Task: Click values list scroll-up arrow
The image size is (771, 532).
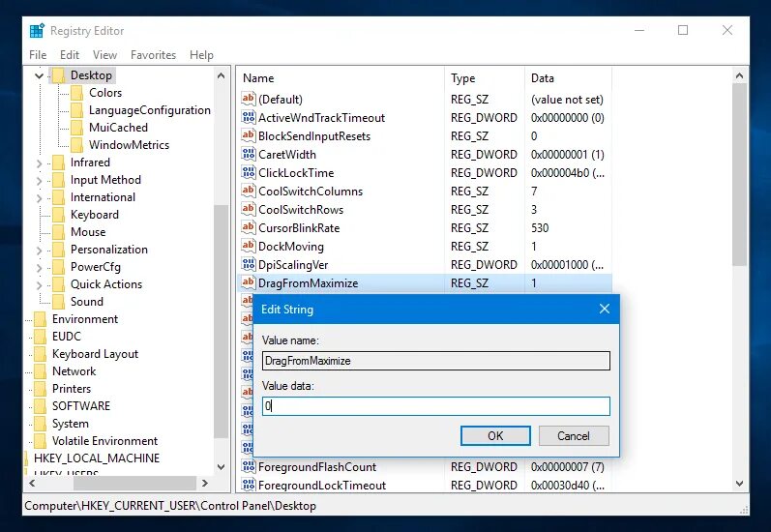Action: (739, 75)
